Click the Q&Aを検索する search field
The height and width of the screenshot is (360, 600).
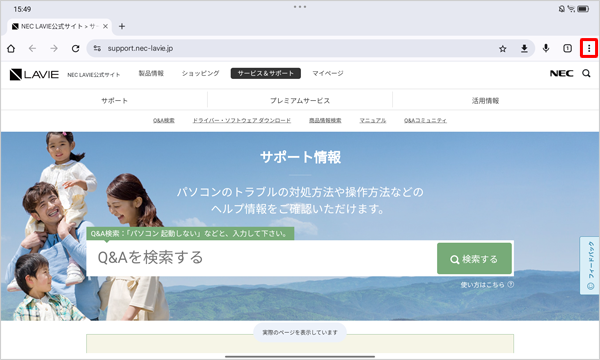[x=262, y=258]
